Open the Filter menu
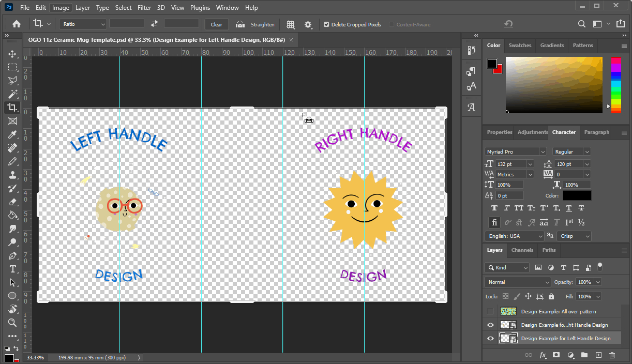This screenshot has height=364, width=632. 144,8
